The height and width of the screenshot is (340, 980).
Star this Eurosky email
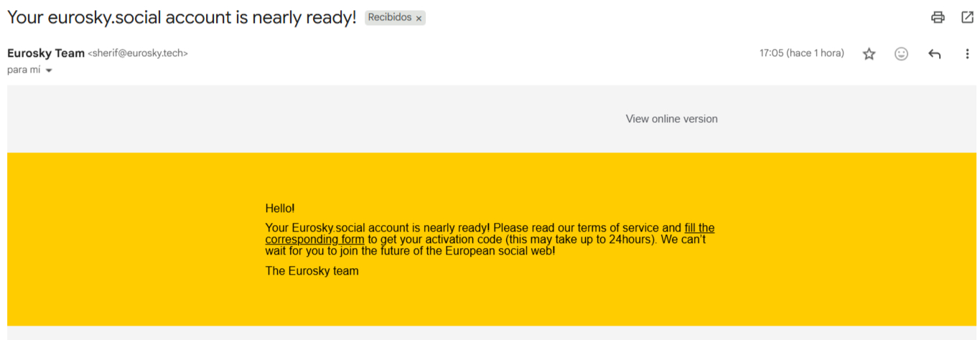(869, 54)
